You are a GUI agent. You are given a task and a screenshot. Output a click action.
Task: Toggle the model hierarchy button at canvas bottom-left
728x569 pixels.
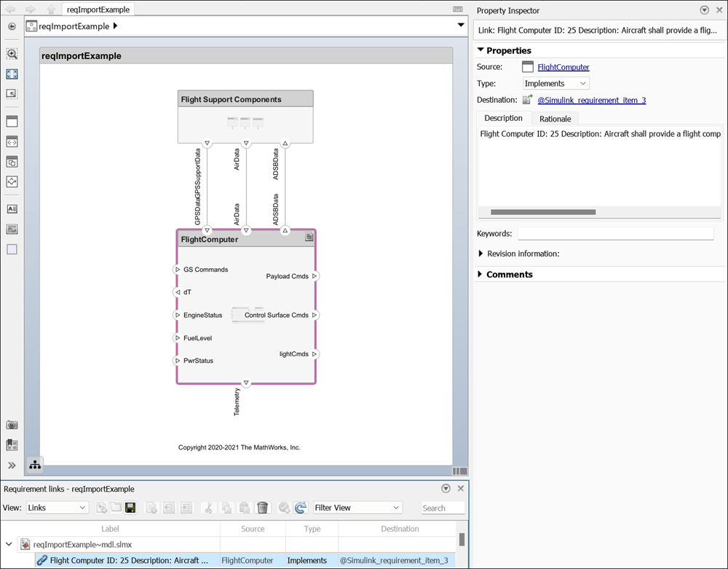click(x=34, y=464)
